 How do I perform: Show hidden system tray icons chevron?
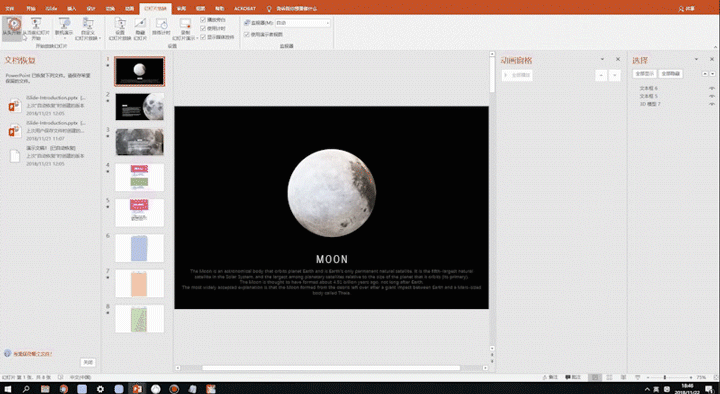tap(647, 389)
